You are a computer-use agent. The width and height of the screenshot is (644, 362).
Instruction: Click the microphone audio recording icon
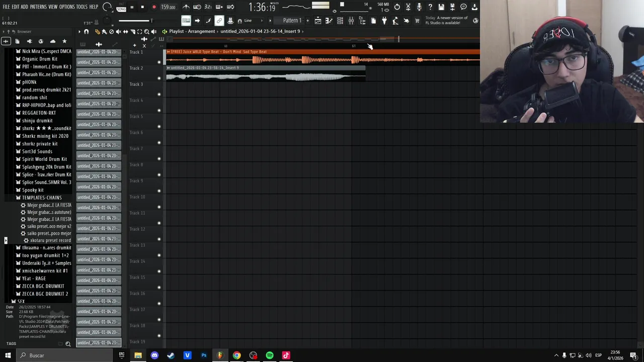(x=419, y=7)
